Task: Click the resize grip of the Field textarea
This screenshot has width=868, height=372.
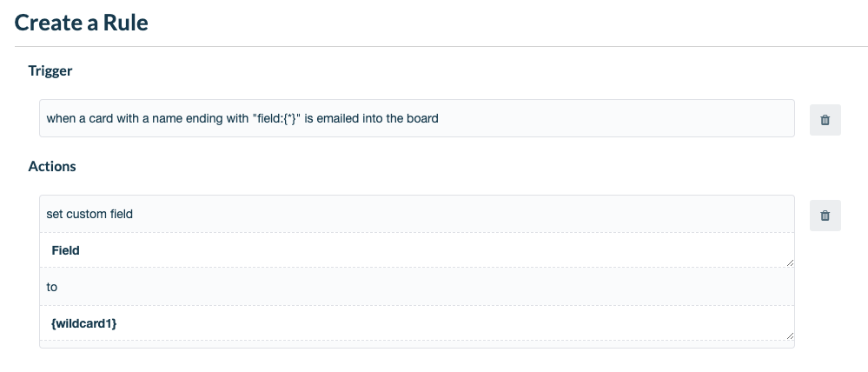Action: (x=790, y=263)
